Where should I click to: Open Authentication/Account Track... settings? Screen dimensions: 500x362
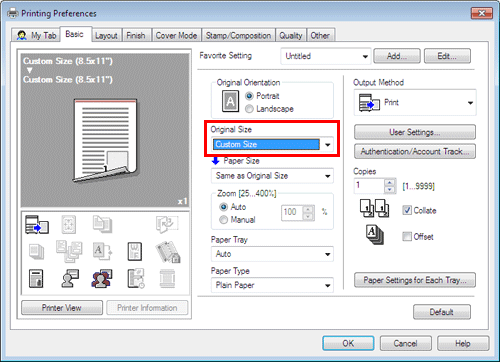[415, 152]
